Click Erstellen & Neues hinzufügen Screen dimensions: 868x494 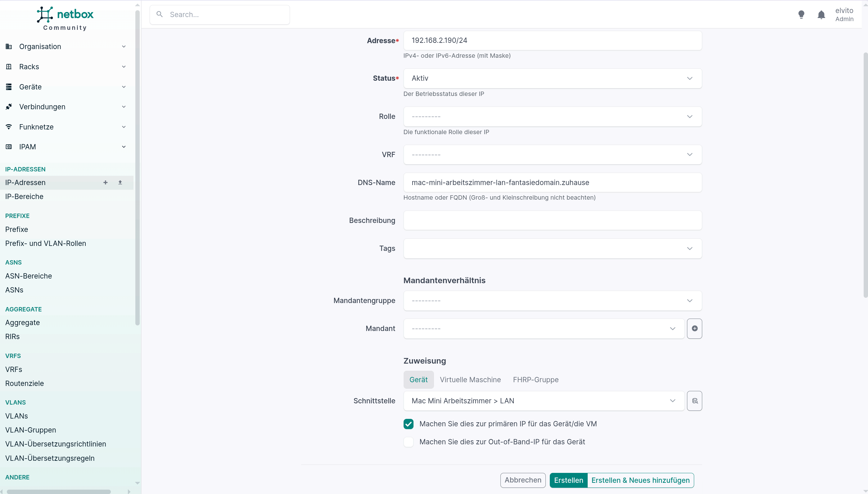[640, 480]
